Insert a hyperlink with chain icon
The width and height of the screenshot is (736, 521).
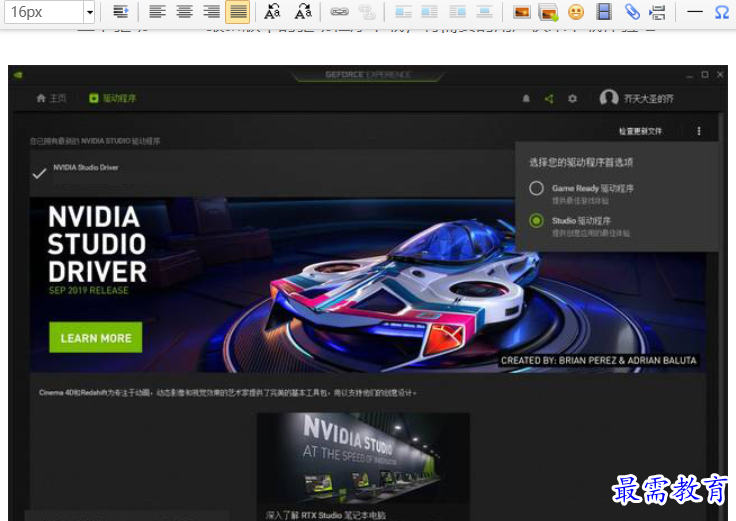339,12
